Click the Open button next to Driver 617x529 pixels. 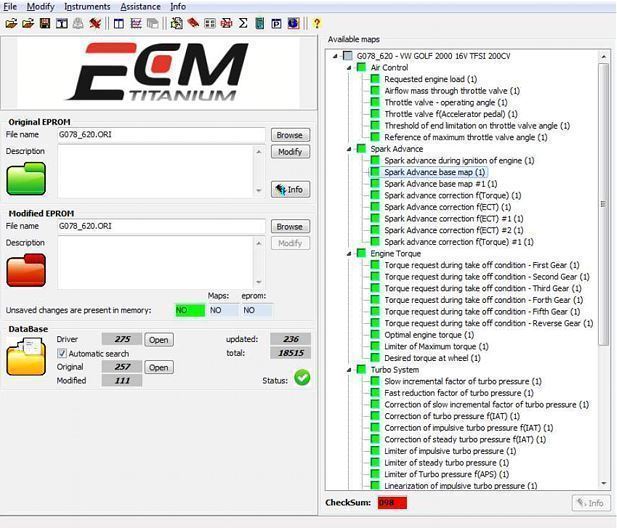[x=159, y=340]
